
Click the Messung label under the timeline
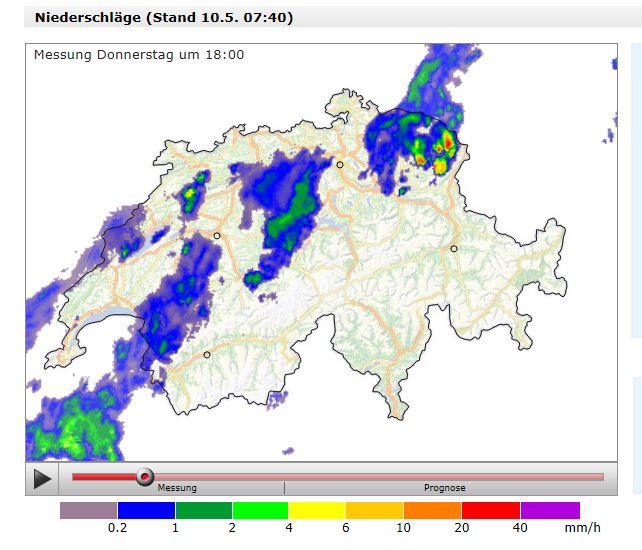tap(177, 488)
